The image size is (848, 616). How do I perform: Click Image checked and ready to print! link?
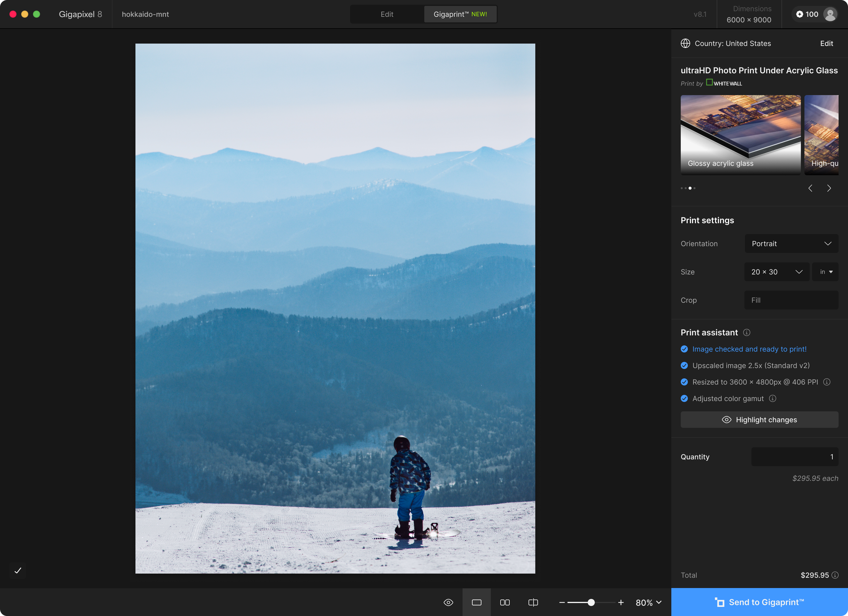coord(749,349)
